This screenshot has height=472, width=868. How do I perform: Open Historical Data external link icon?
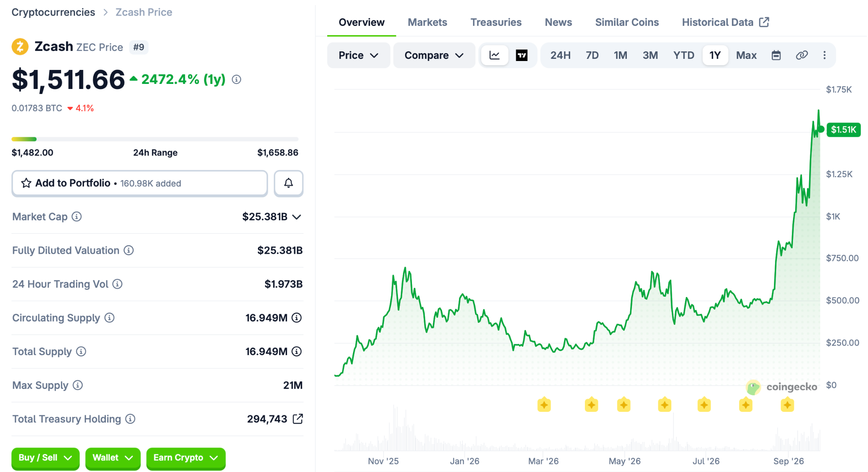(x=764, y=22)
